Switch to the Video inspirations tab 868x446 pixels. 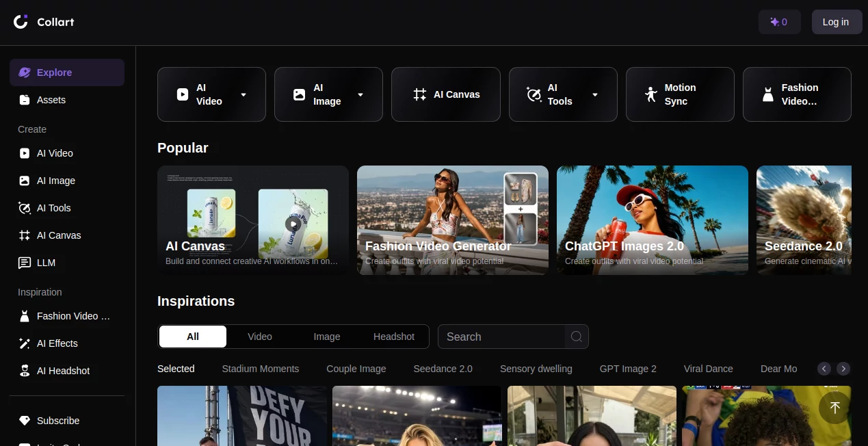tap(260, 337)
